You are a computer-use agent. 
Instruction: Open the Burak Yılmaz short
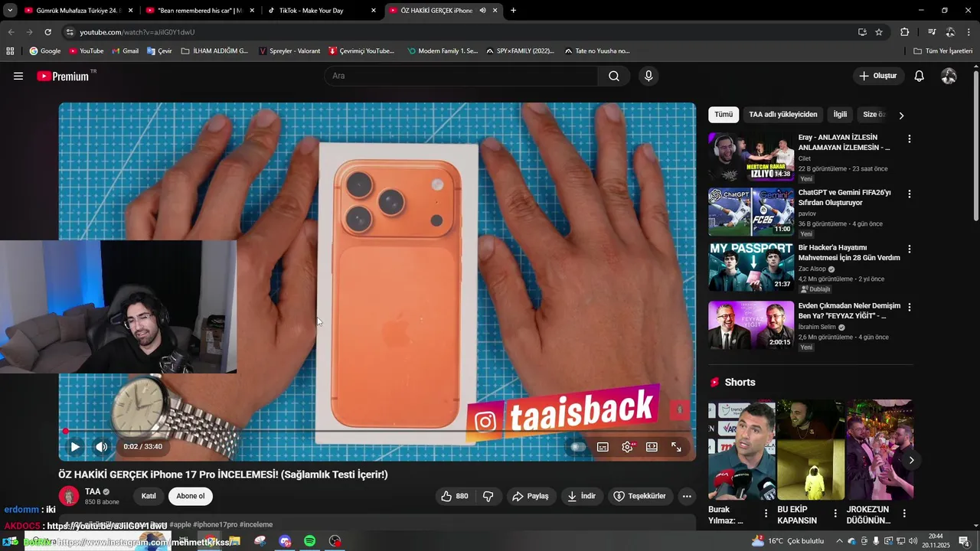(741, 450)
